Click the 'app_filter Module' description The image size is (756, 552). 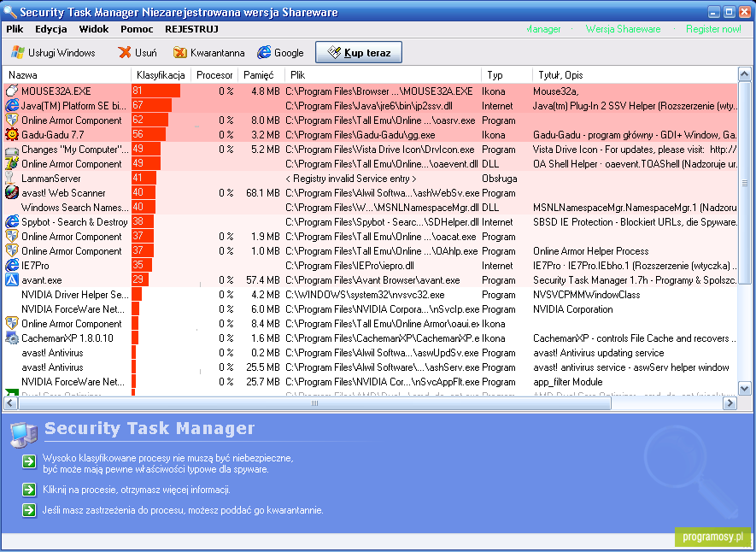click(x=567, y=382)
